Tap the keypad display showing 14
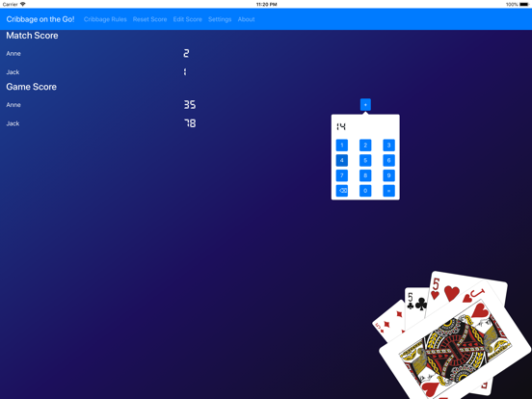The height and width of the screenshot is (399, 532). 341,127
